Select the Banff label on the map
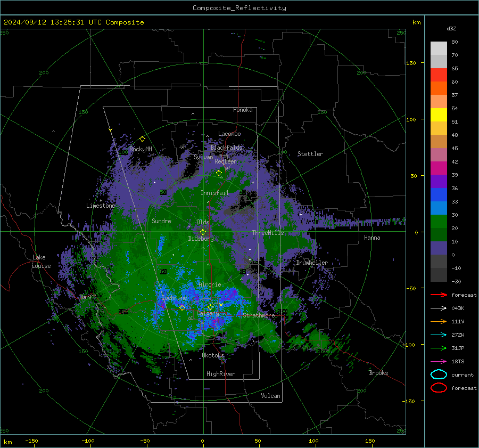479x448 pixels. (x=88, y=297)
